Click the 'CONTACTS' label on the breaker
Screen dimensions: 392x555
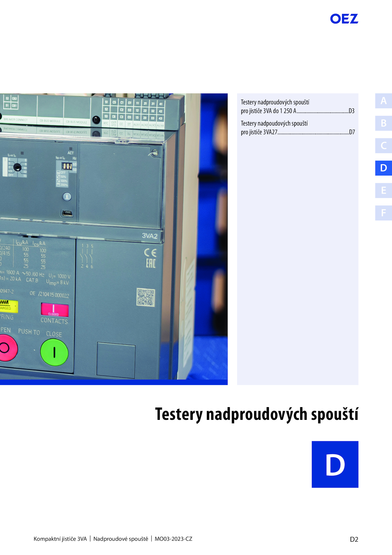(54, 321)
